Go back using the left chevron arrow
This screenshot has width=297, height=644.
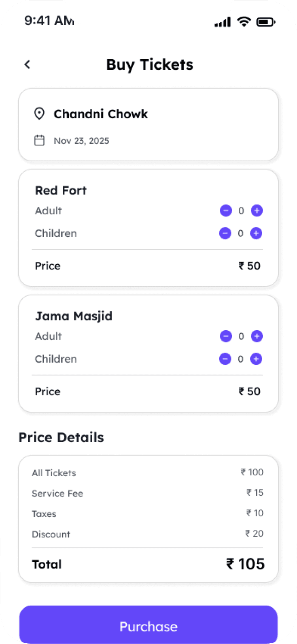[x=27, y=64]
